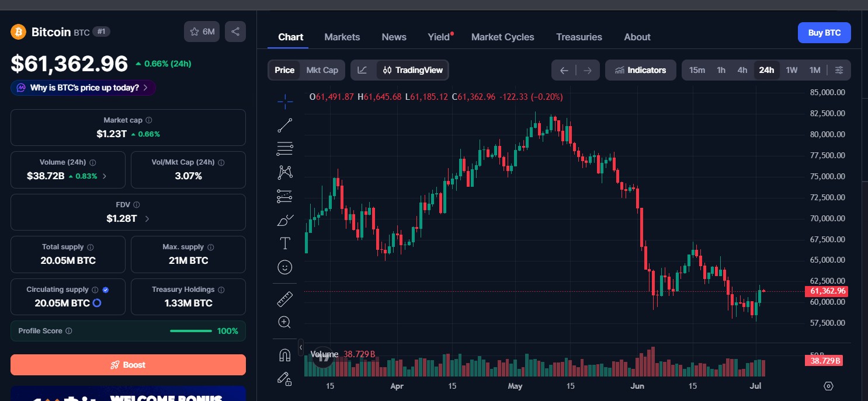Share Bitcoin page via share icon
The height and width of the screenshot is (401, 868).
[235, 32]
